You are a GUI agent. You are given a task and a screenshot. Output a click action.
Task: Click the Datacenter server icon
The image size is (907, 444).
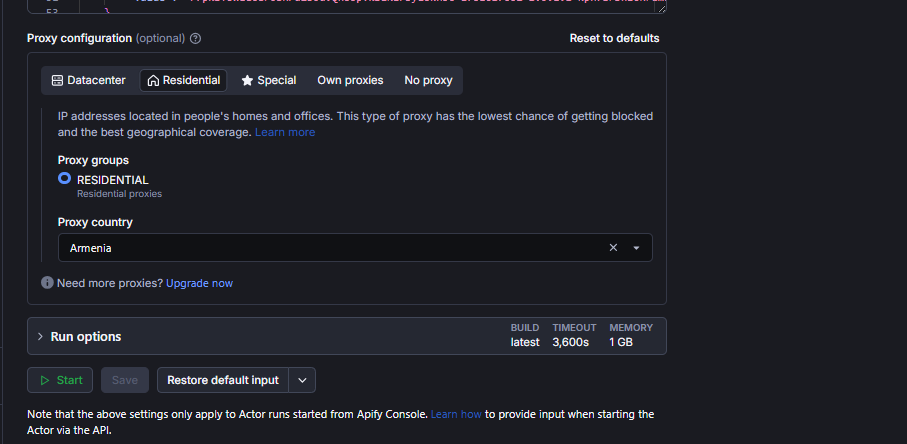[x=57, y=80]
